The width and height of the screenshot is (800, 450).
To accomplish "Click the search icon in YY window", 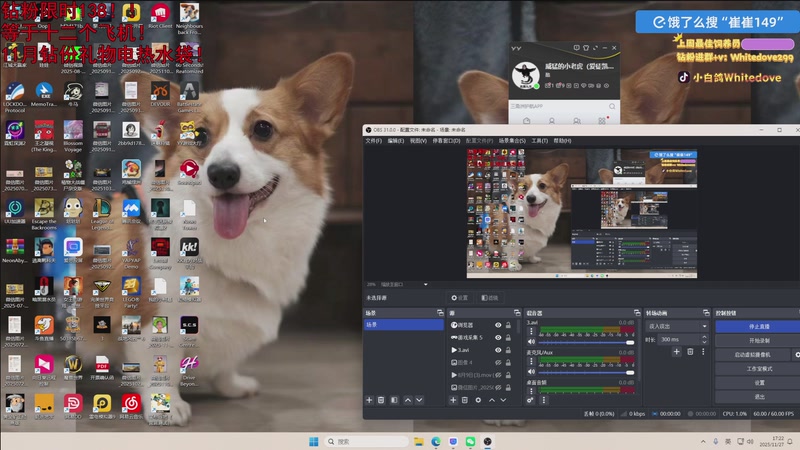I will pos(612,106).
